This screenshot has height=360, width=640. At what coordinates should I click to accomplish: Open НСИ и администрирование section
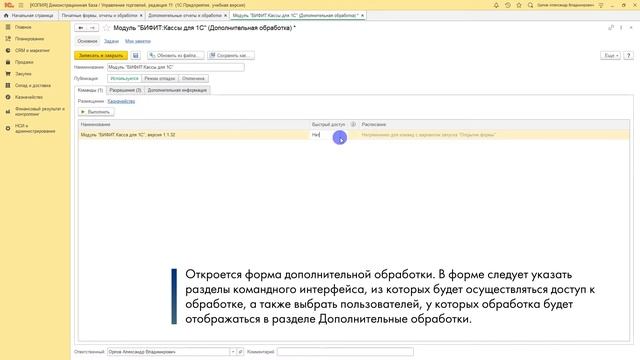(x=35, y=128)
